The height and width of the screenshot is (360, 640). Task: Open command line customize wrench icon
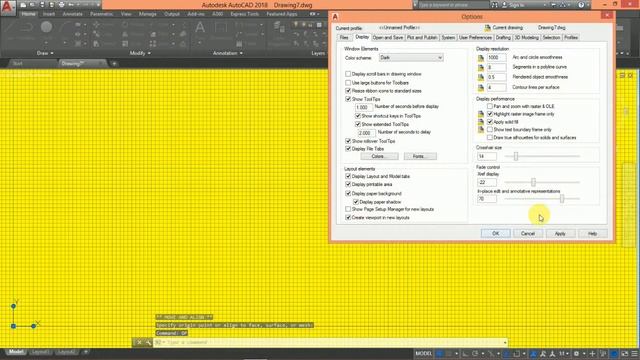pos(148,342)
